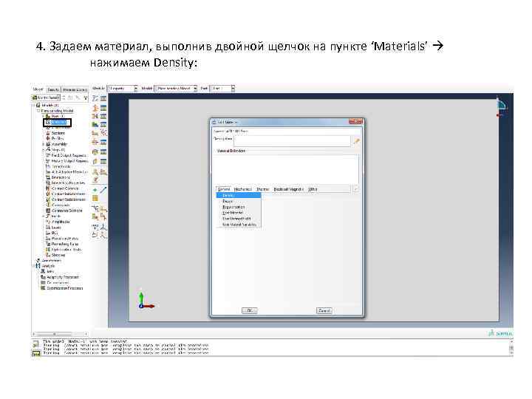The image size is (532, 399).
Task: Click into the Description input field
Action: pos(292,141)
